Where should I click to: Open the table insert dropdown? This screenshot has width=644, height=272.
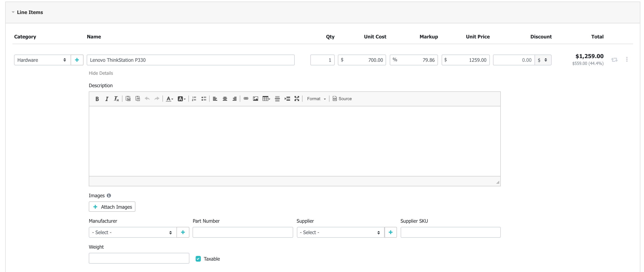266,99
